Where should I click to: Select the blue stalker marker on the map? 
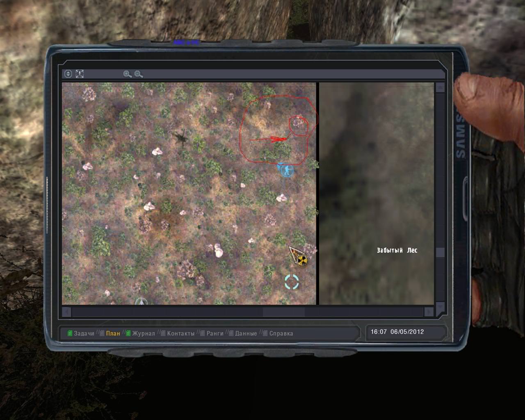click(x=287, y=170)
